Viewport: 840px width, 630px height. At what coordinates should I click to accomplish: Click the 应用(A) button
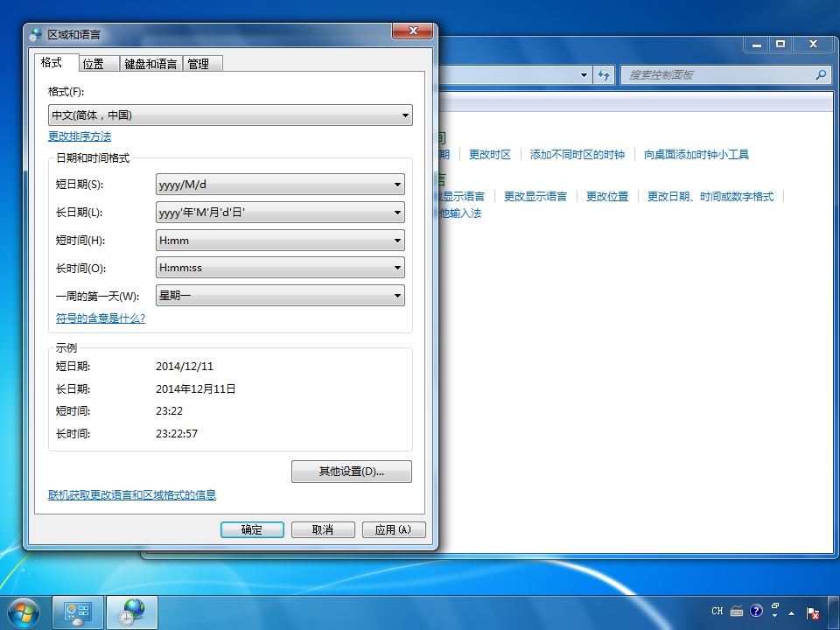click(393, 530)
